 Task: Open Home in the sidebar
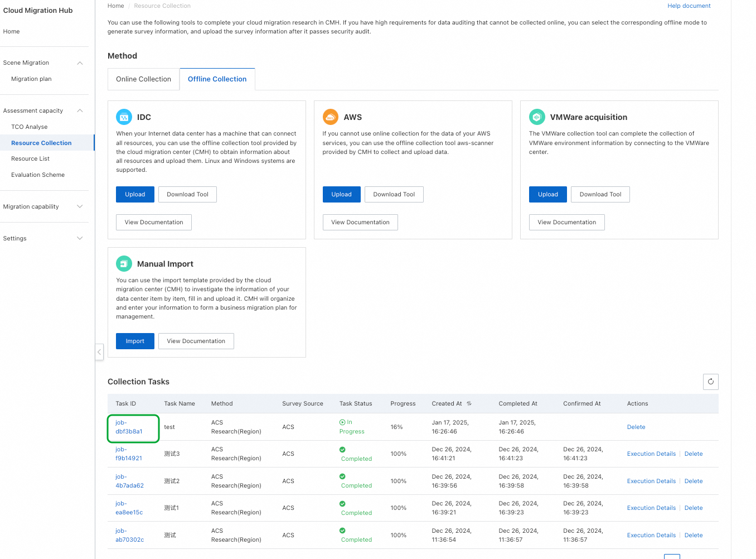click(x=11, y=32)
